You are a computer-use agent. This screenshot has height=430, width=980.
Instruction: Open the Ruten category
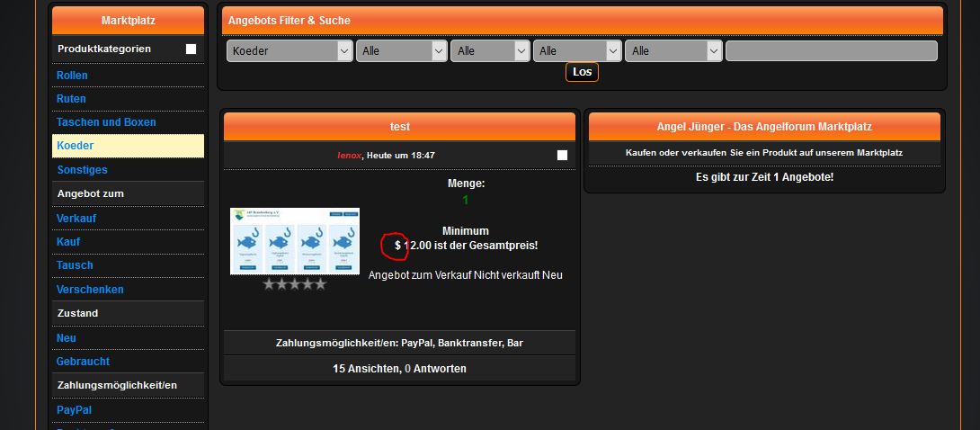point(71,99)
